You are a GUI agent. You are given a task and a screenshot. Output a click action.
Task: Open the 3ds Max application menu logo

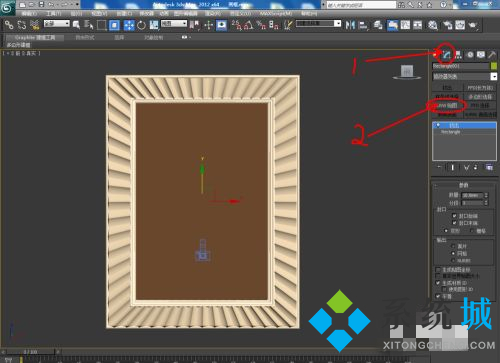point(7,7)
